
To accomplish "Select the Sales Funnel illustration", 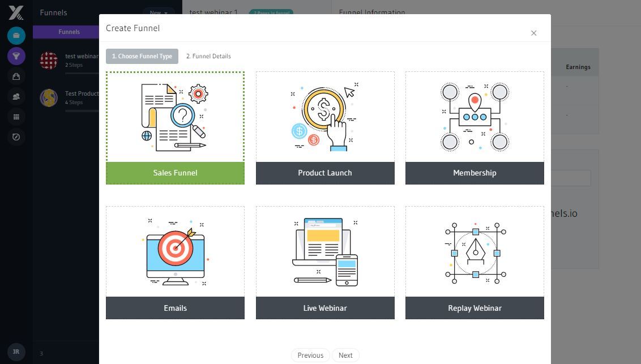I will 175,117.
